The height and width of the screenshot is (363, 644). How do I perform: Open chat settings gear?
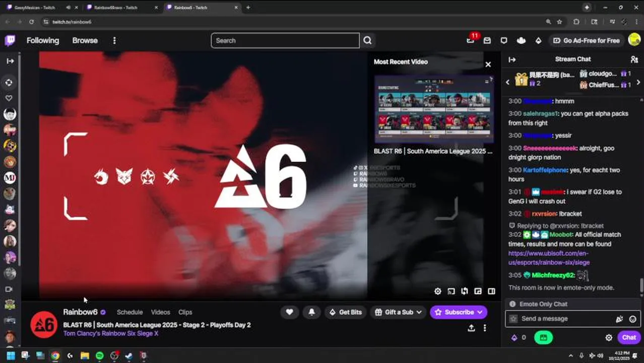pos(609,338)
